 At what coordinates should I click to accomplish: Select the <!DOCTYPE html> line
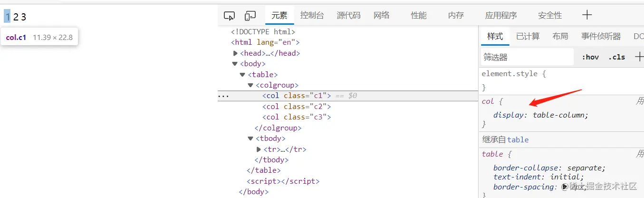[263, 32]
